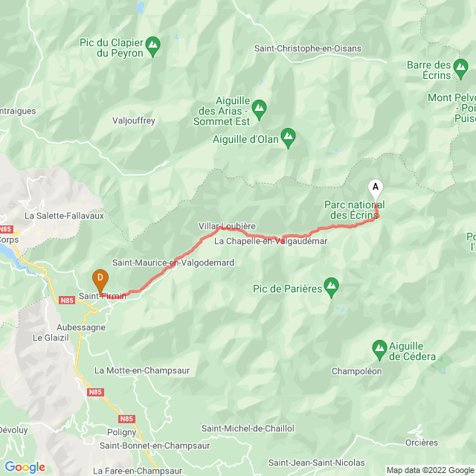
Task: Click the orange D destination marker
Action: 100,281
